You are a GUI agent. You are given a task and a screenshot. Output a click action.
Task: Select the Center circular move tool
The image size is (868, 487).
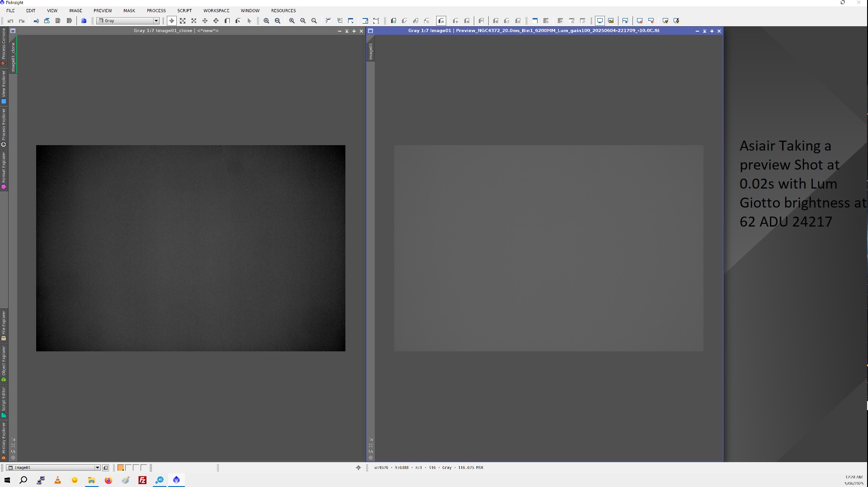click(x=216, y=21)
